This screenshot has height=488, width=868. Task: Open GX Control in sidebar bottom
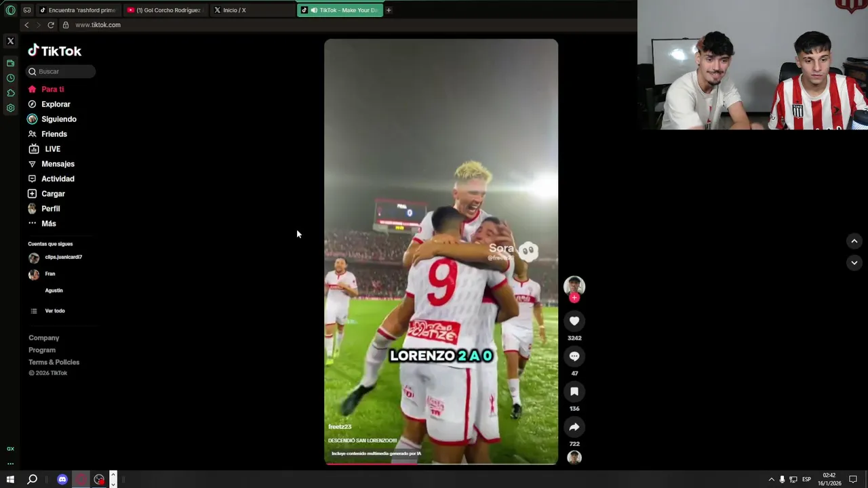(x=10, y=449)
